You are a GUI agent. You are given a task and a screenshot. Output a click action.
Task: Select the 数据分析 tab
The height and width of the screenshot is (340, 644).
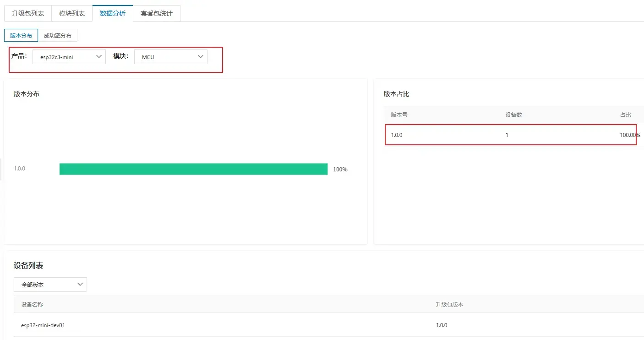point(113,13)
